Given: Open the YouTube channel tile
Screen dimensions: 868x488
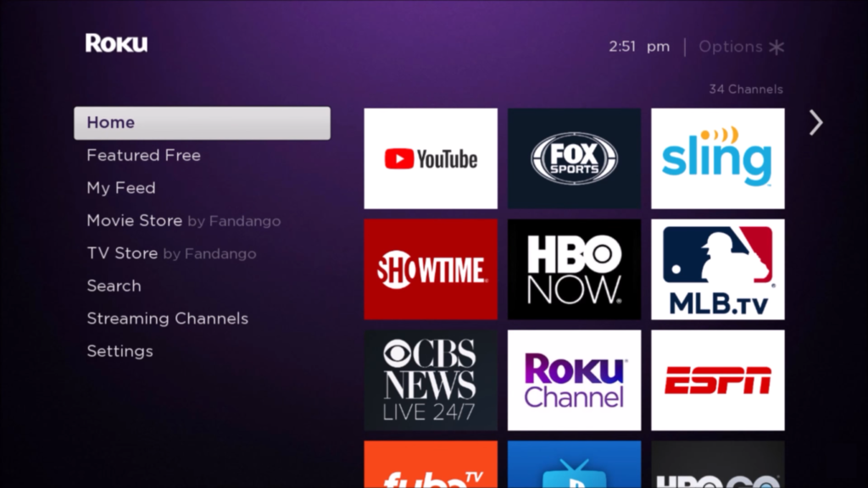Looking at the screenshot, I should (431, 158).
